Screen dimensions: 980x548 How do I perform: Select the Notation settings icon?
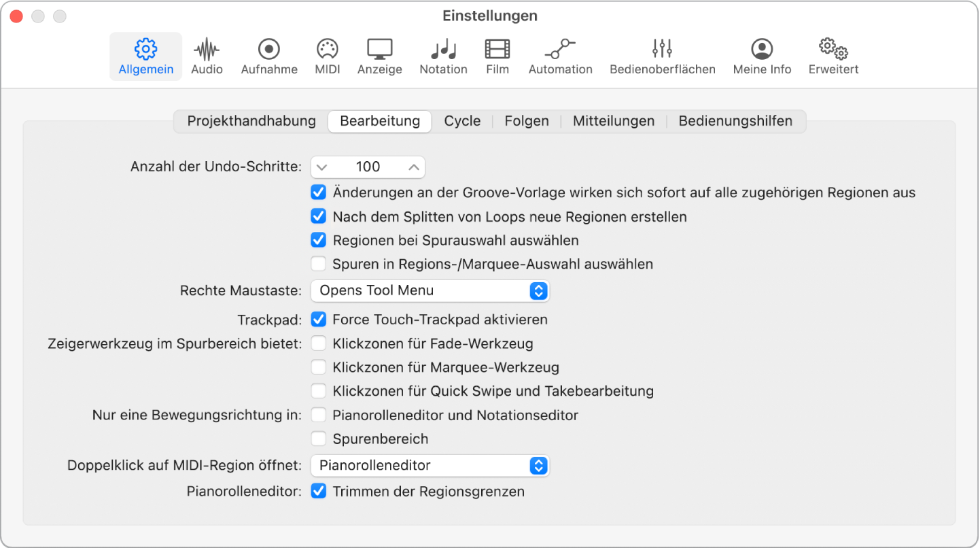pyautogui.click(x=443, y=56)
